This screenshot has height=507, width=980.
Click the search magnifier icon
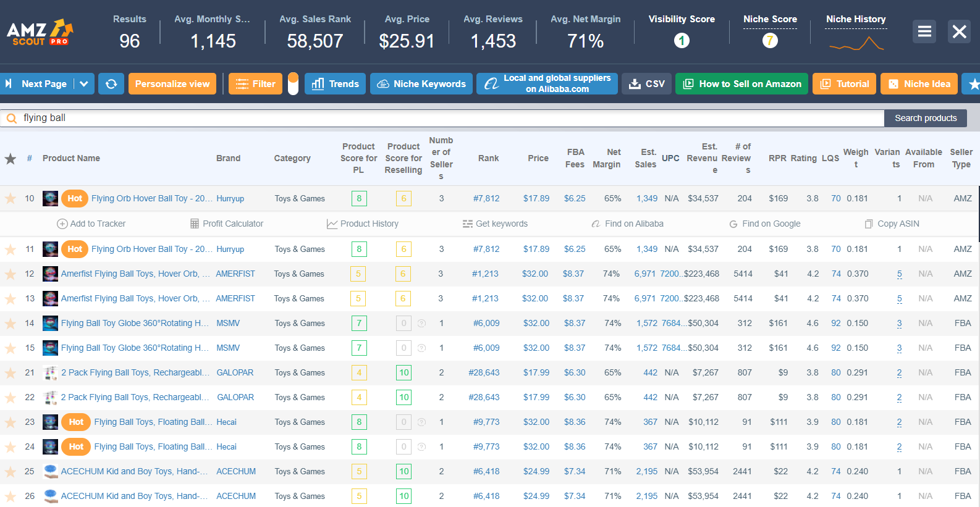pyautogui.click(x=11, y=118)
